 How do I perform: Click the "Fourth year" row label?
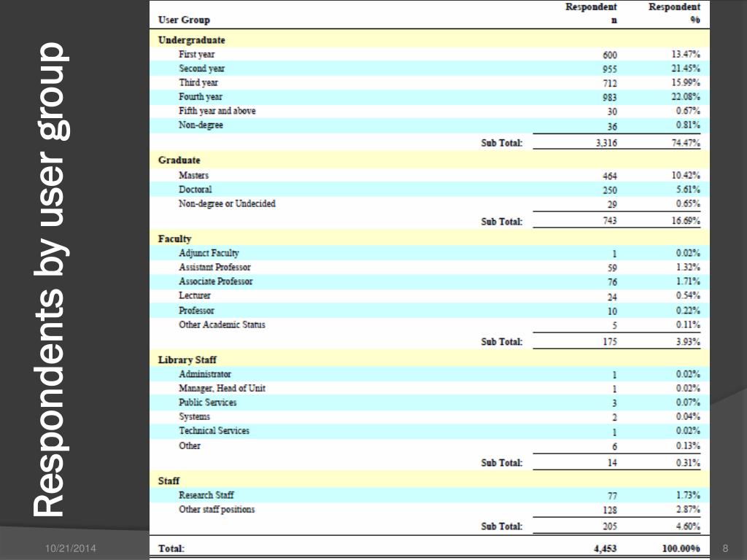(x=201, y=97)
